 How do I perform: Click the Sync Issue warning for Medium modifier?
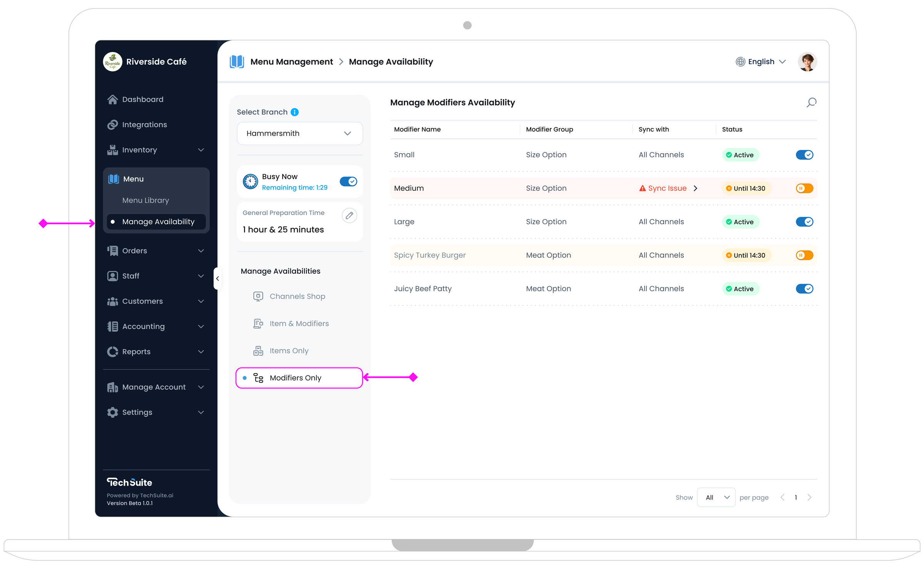667,188
